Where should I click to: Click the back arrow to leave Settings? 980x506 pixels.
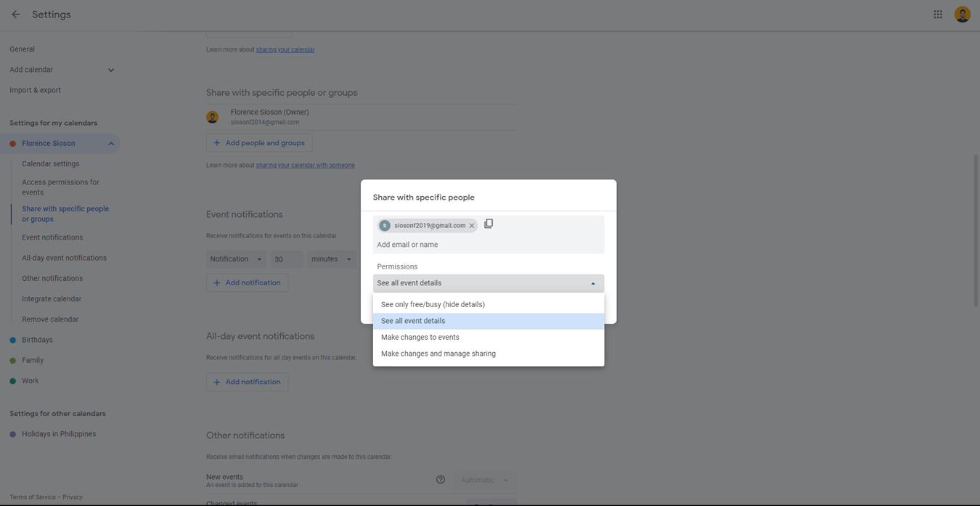point(16,15)
